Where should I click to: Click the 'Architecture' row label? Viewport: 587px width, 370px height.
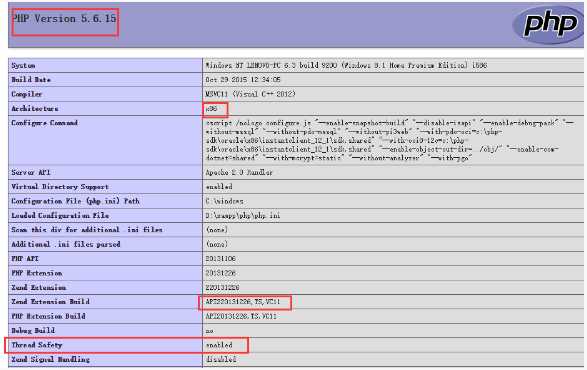(x=34, y=109)
